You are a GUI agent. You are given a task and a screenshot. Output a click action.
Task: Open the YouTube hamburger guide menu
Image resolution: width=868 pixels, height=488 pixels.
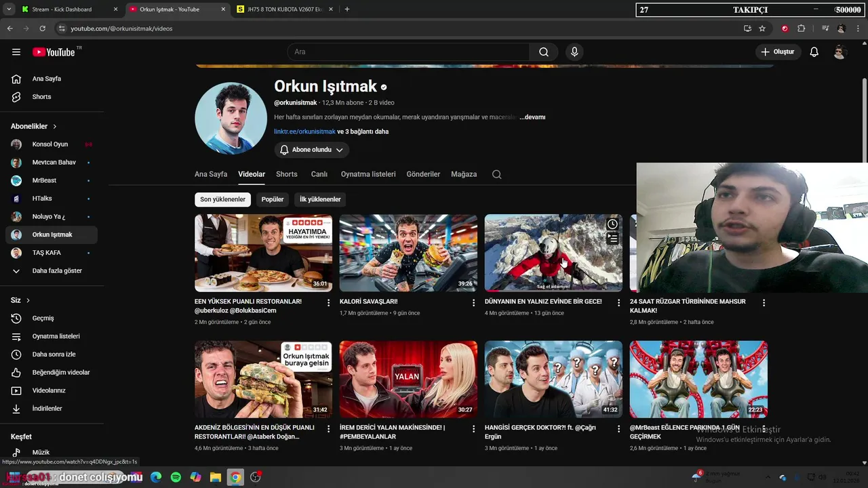16,52
